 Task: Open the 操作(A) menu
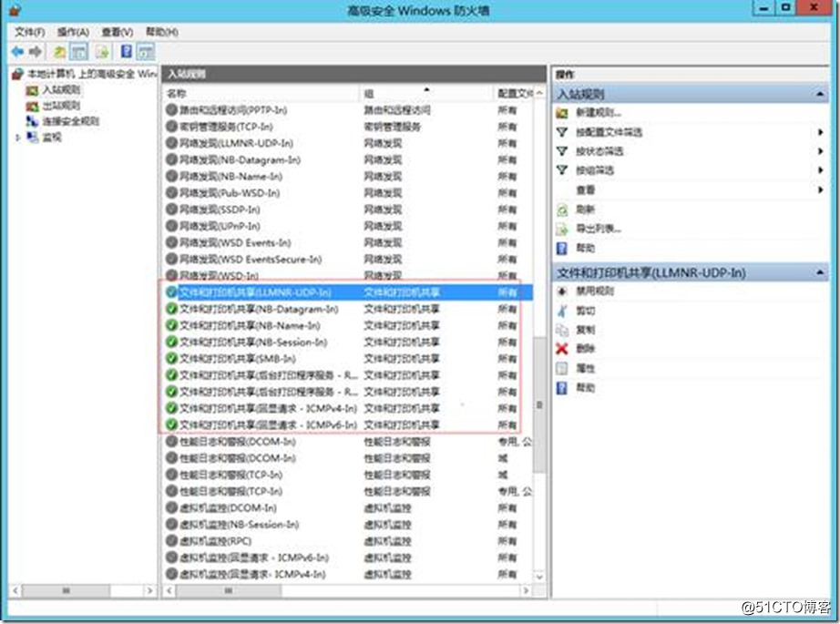tap(74, 32)
